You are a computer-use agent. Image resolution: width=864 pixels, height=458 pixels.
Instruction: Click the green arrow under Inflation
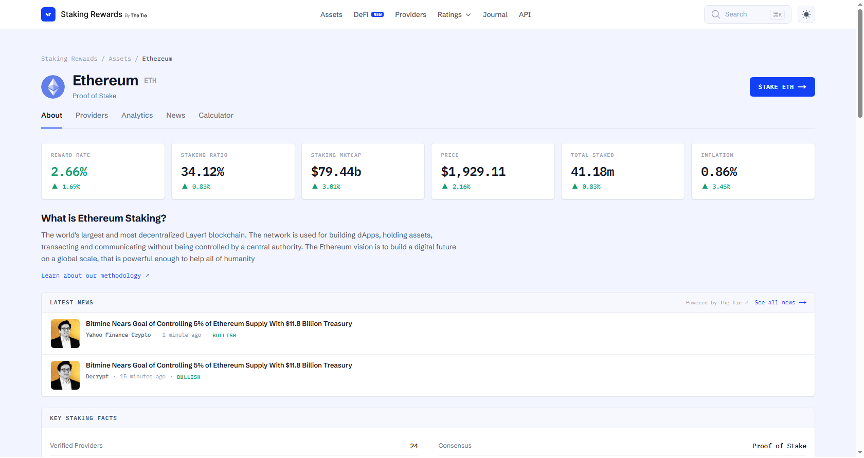pos(705,187)
